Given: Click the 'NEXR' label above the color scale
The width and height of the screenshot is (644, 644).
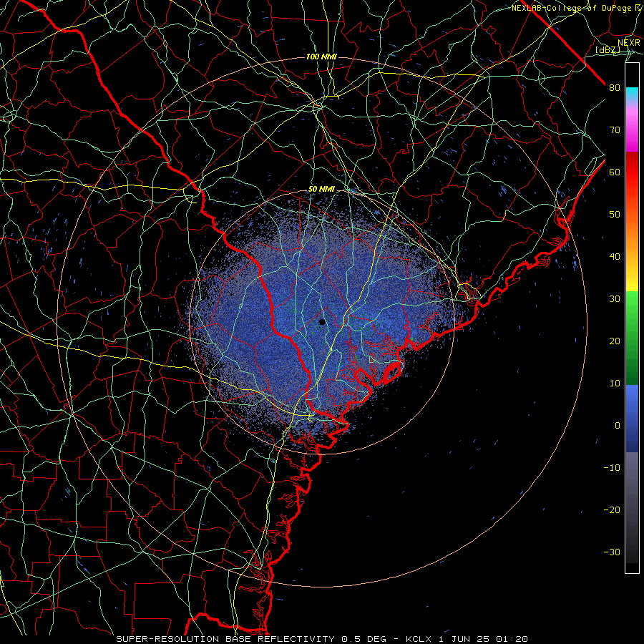Looking at the screenshot, I should [x=629, y=42].
